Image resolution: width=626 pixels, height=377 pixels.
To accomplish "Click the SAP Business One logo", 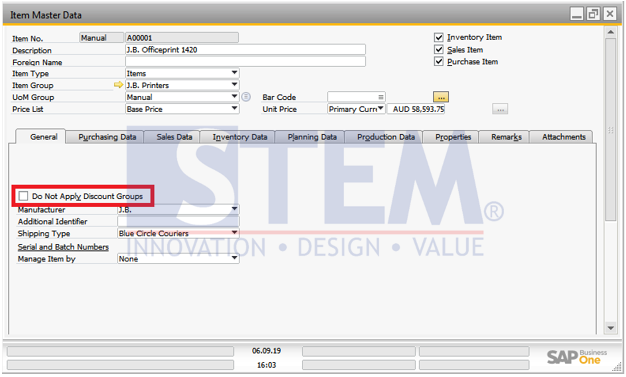I will click(x=576, y=356).
